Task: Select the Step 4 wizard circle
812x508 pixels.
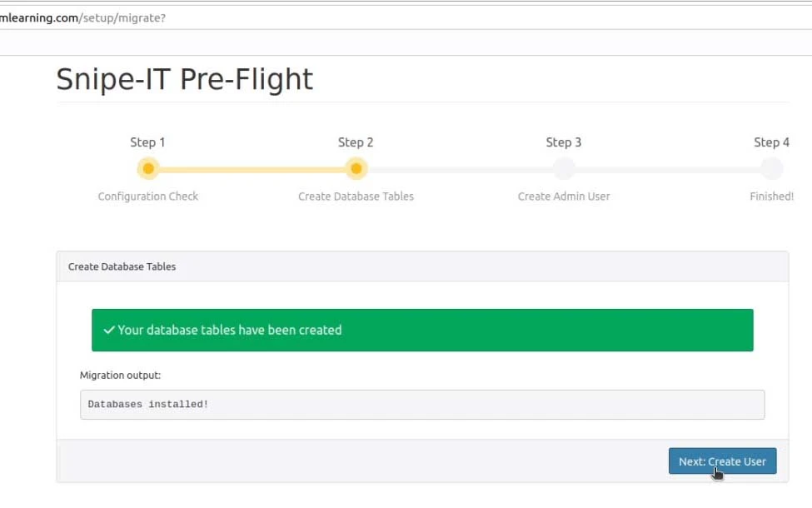Action: (x=772, y=169)
